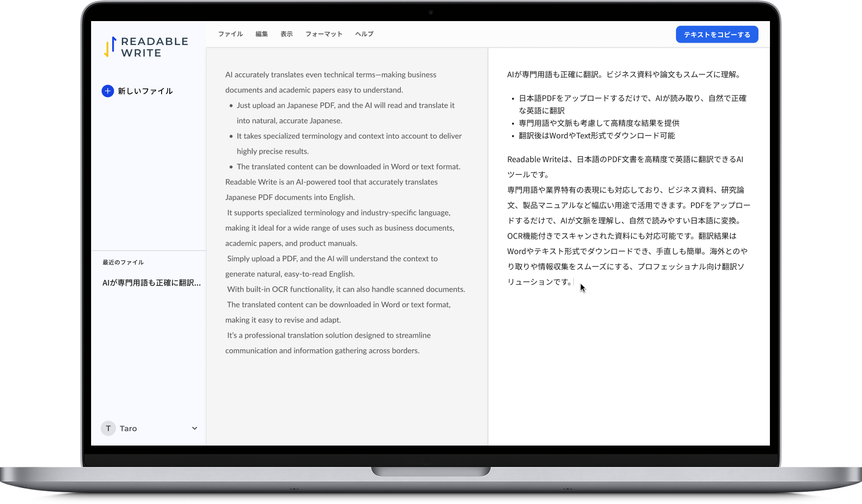Click line 'It supports specialized terminology'
The width and height of the screenshot is (862, 504).
338,213
